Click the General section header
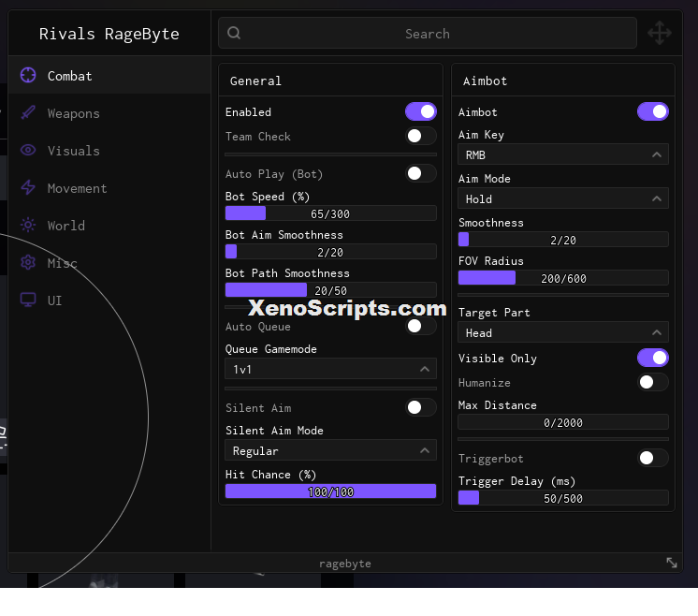The width and height of the screenshot is (698, 616). click(x=255, y=81)
